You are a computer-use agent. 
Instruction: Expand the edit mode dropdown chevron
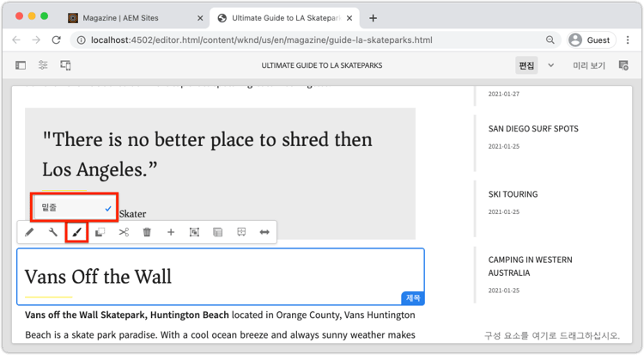(x=550, y=65)
